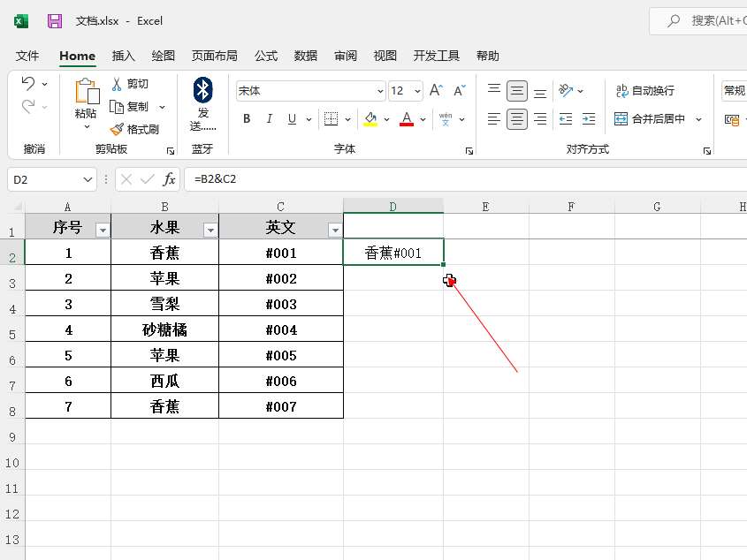Open the Alignment (对齐方式) dialog launcher

tap(707, 151)
